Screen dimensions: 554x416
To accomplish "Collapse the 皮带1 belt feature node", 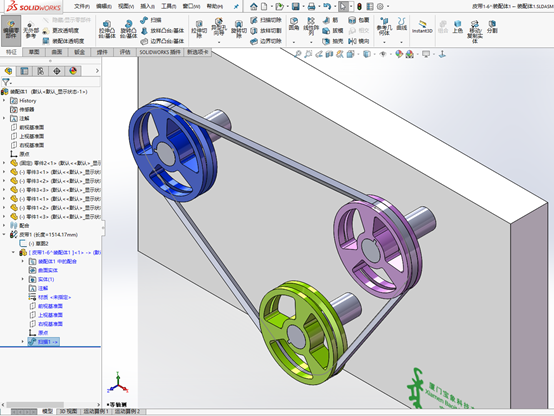I will point(4,234).
